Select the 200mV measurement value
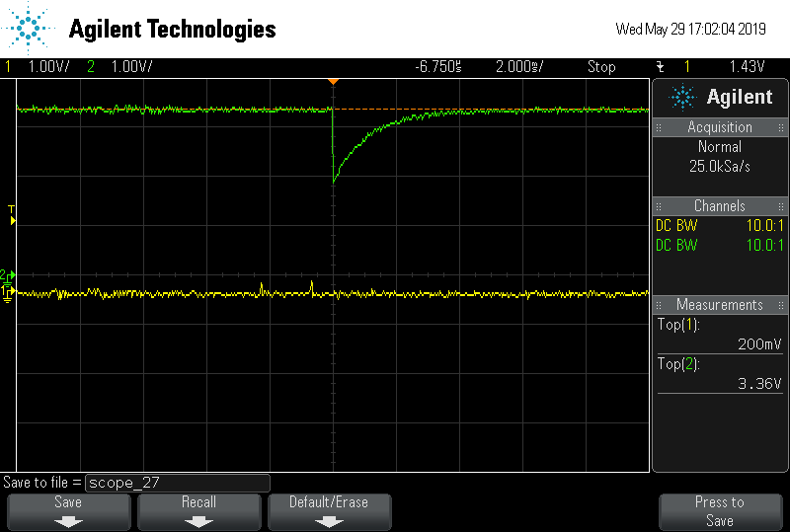Screen dimensions: 790x532 click(x=759, y=344)
